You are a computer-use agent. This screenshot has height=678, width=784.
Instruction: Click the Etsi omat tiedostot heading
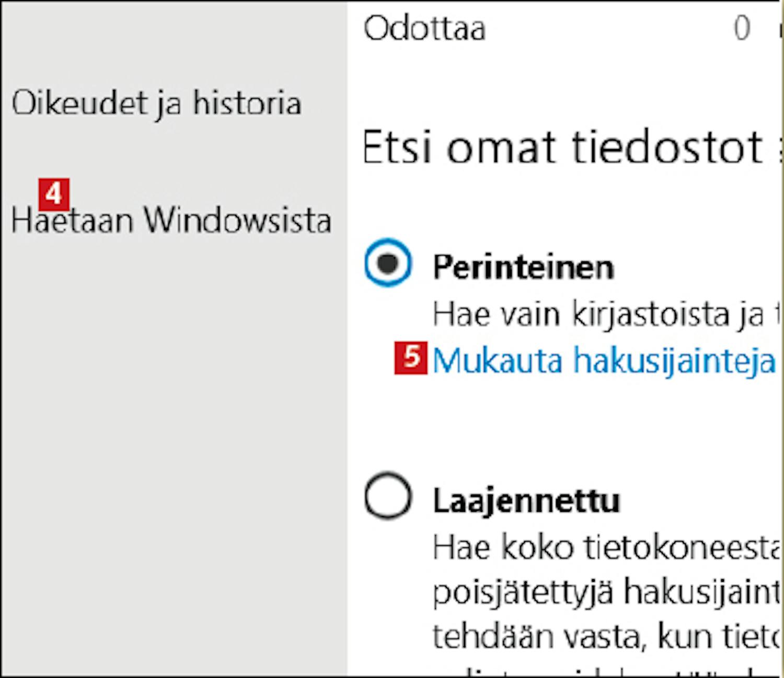[572, 147]
